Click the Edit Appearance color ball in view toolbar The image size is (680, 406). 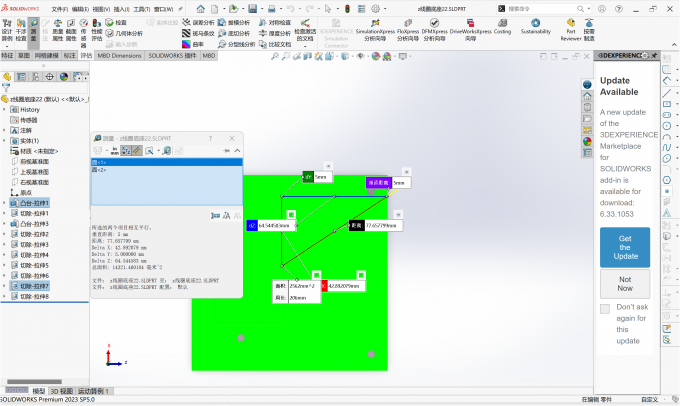tap(376, 56)
